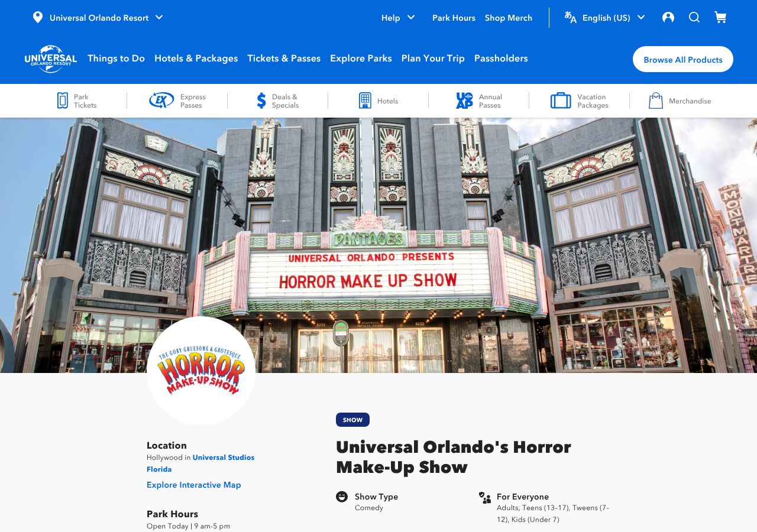Open the Passholders menu
Image resolution: width=757 pixels, height=532 pixels.
click(x=501, y=59)
